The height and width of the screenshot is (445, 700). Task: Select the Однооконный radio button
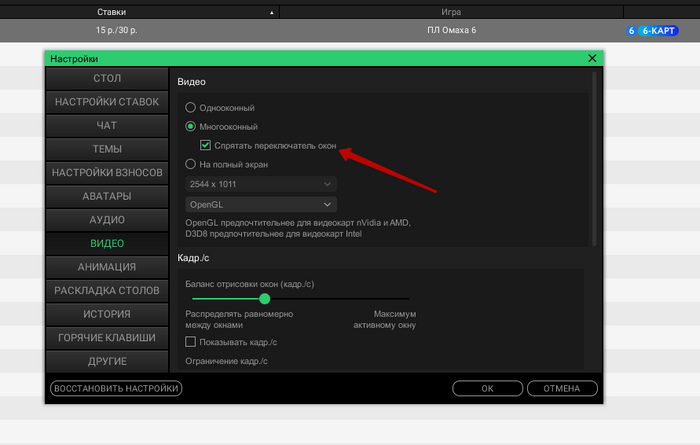tap(191, 108)
